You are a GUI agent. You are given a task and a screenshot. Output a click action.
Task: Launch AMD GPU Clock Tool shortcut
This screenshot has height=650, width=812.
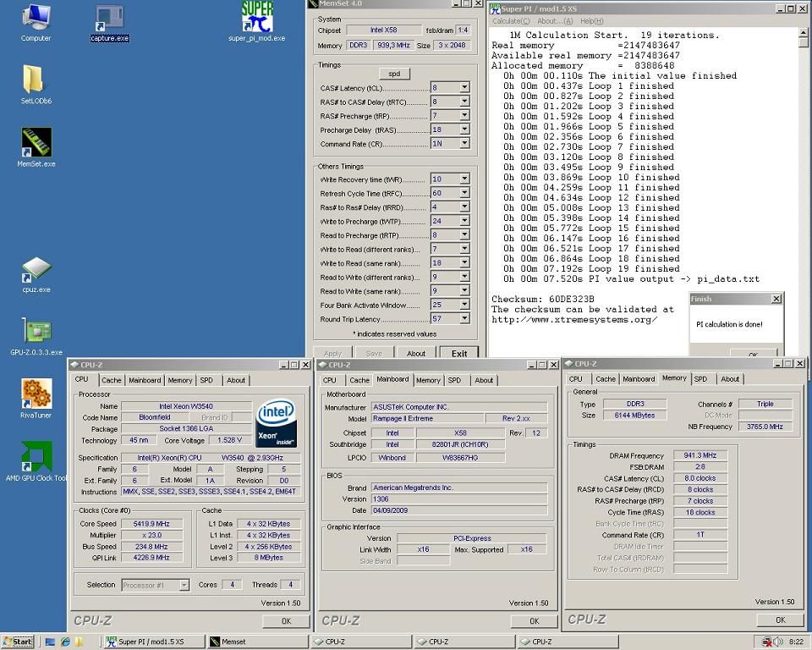pos(36,461)
